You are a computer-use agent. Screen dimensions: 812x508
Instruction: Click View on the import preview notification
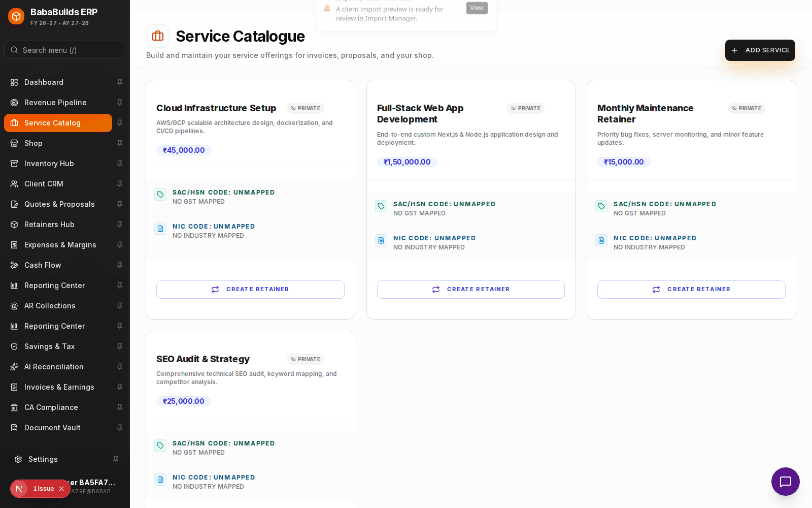coord(477,8)
